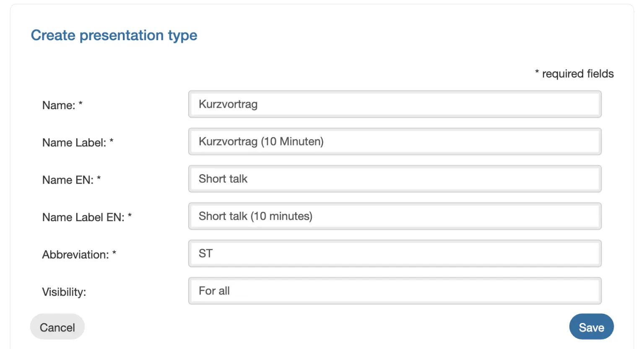Place cursor after Short talk (10 minutes) text
644x349 pixels.
pos(313,216)
